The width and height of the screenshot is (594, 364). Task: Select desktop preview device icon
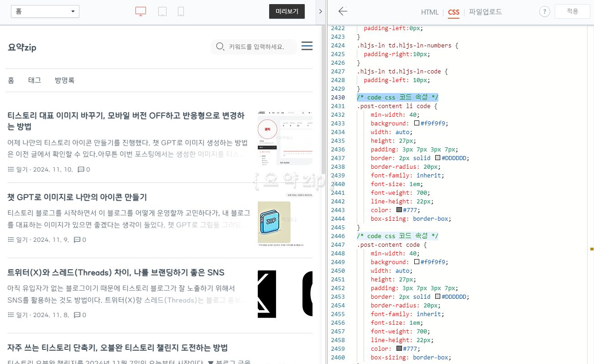point(141,12)
